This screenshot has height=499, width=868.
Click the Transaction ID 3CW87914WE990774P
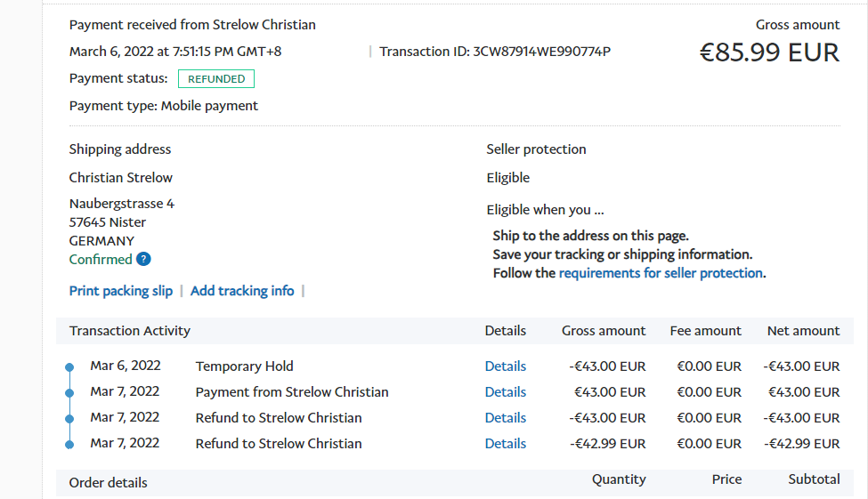pyautogui.click(x=541, y=52)
